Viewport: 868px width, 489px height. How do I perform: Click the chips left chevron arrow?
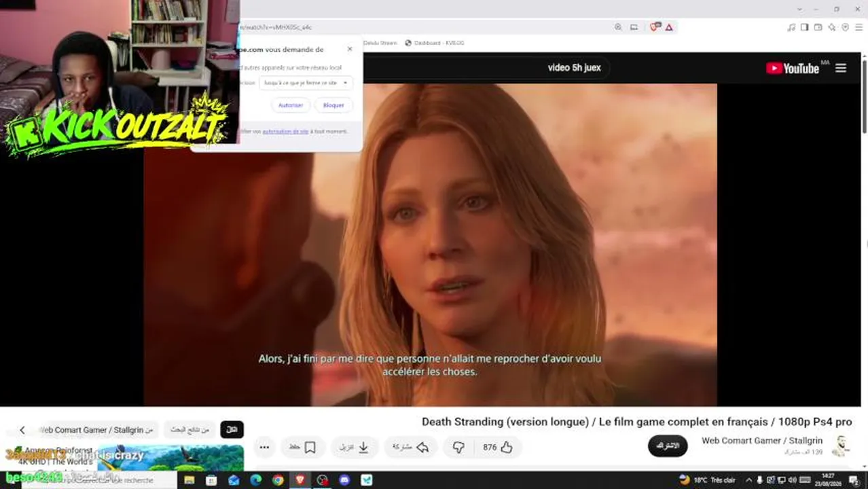(x=22, y=430)
